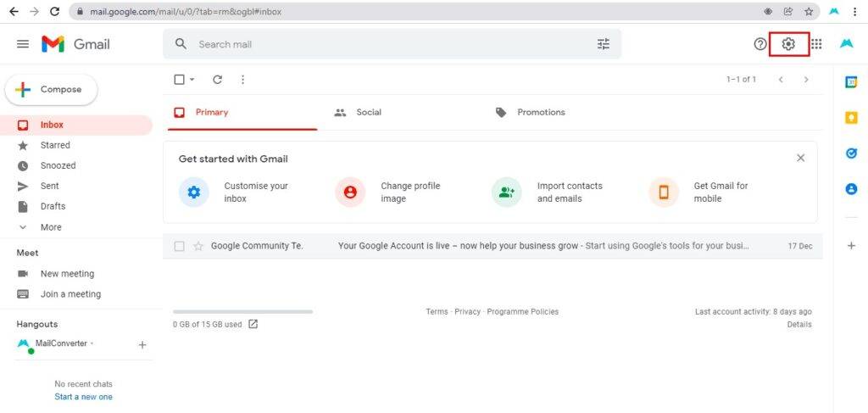Screen dimensions: 868x413
Task: Tick the Google Community Team email checkbox
Action: 180,247
